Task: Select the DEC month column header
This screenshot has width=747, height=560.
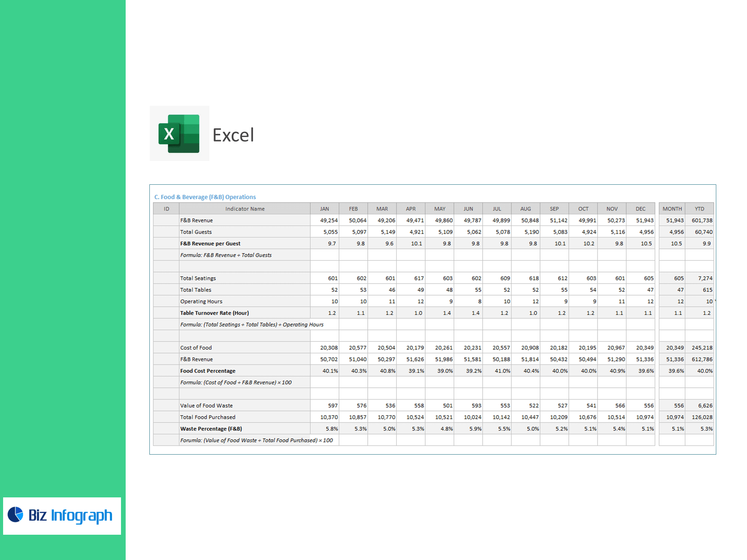Action: [x=640, y=209]
